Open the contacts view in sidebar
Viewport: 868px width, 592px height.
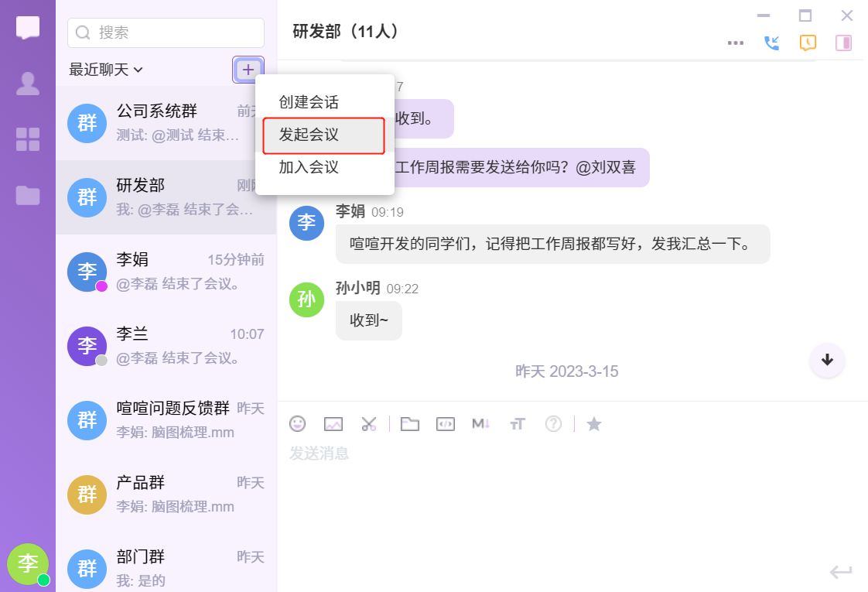click(x=28, y=84)
